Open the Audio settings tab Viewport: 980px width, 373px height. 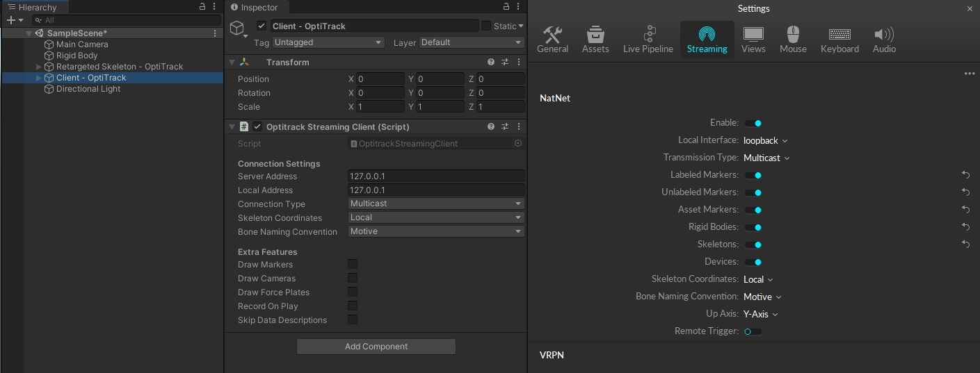(x=884, y=40)
